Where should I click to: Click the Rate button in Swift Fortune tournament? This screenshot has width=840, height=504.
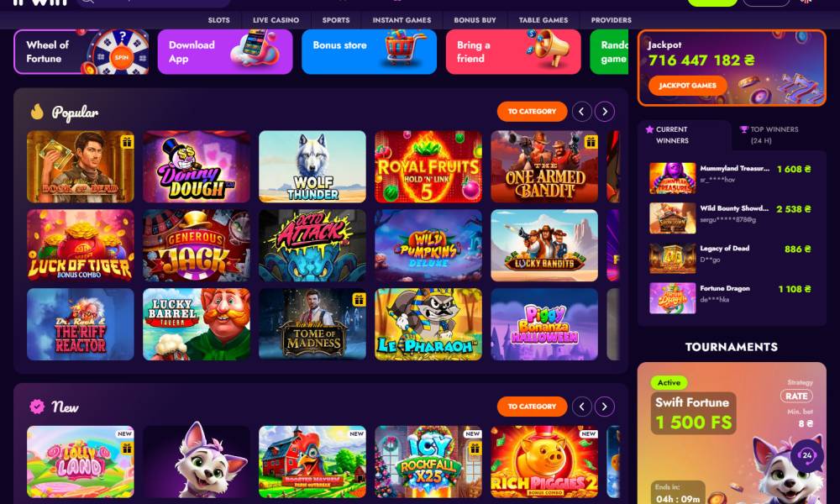click(796, 396)
